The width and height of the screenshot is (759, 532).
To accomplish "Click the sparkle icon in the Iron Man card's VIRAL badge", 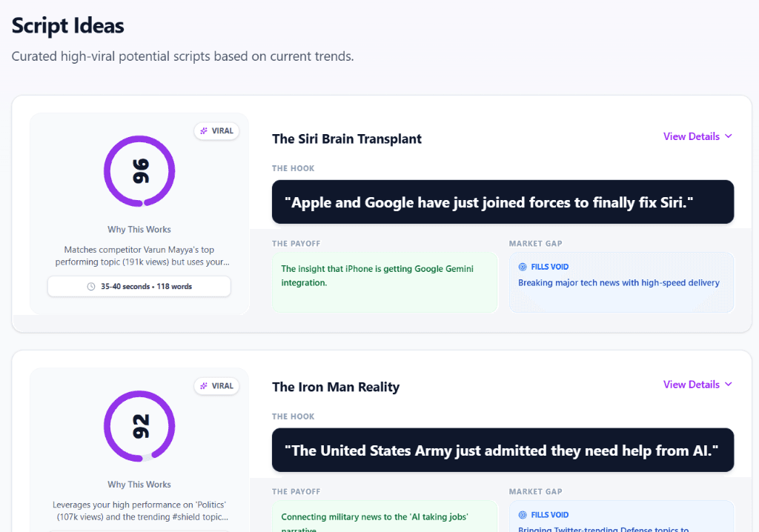I will click(x=204, y=386).
